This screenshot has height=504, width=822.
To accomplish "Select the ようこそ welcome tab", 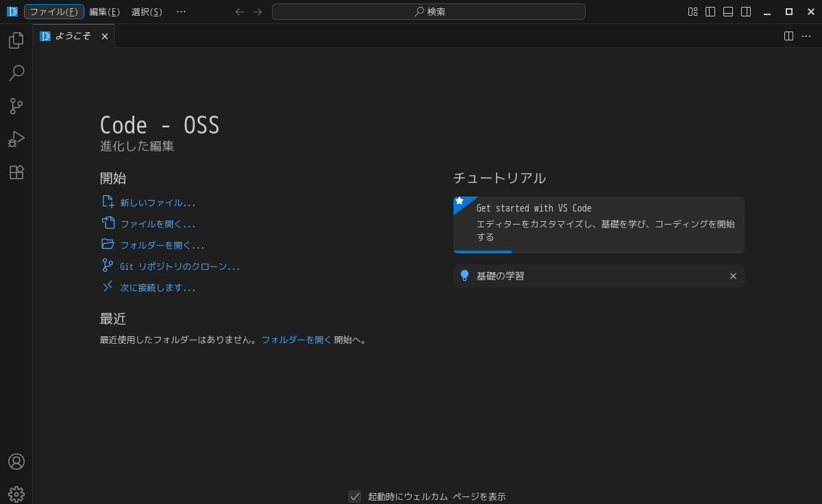I will pyautogui.click(x=73, y=36).
